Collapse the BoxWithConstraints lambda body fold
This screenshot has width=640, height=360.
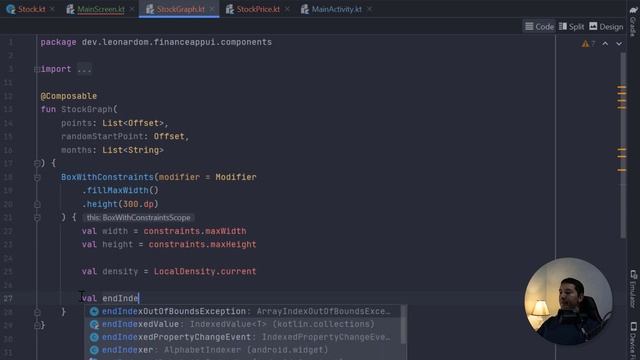(37, 218)
